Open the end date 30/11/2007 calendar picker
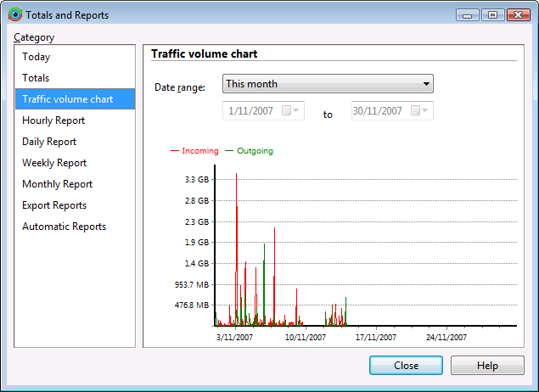 click(x=419, y=110)
